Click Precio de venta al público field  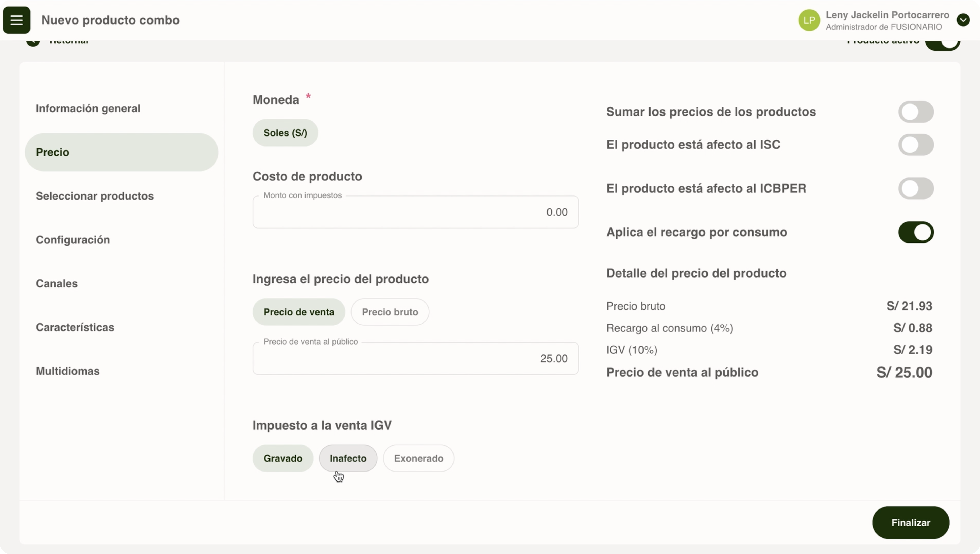tap(415, 359)
